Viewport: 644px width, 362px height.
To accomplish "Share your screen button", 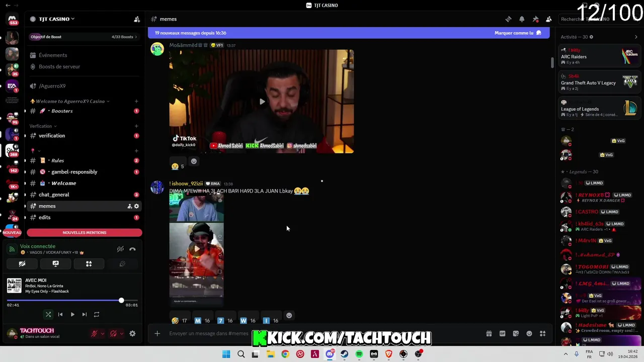I will tap(55, 263).
